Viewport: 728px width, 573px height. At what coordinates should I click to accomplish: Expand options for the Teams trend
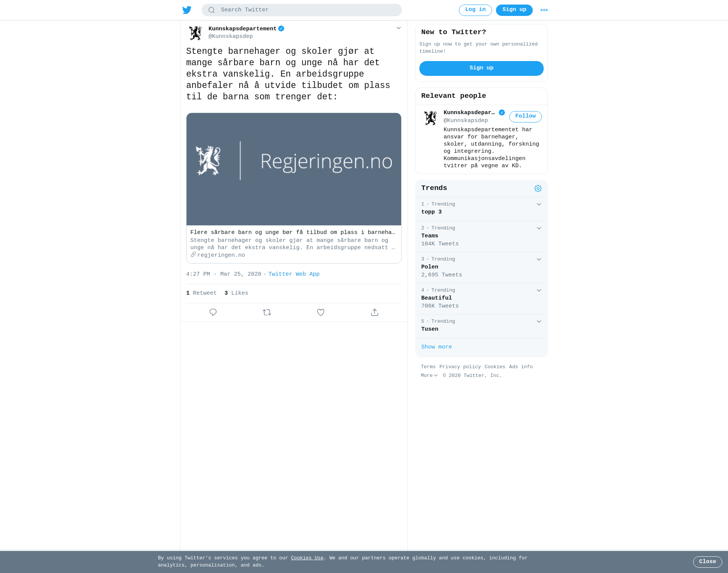tap(539, 228)
